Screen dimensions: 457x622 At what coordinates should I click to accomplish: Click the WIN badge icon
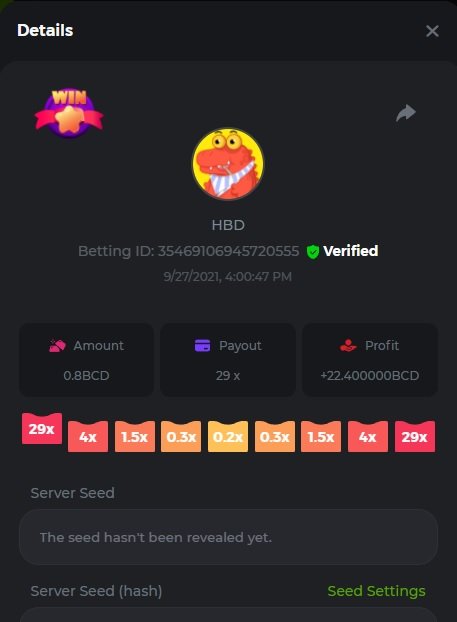click(x=69, y=113)
